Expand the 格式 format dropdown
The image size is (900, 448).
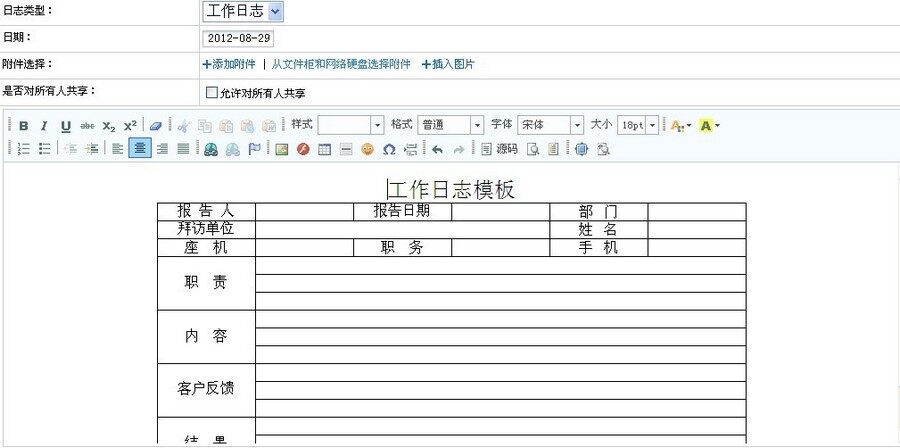(477, 125)
